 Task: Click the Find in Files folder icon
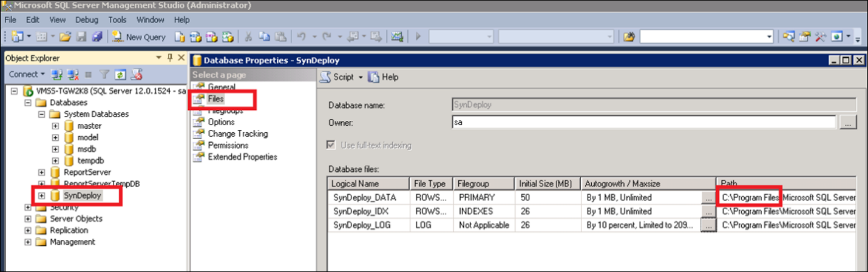(x=629, y=36)
